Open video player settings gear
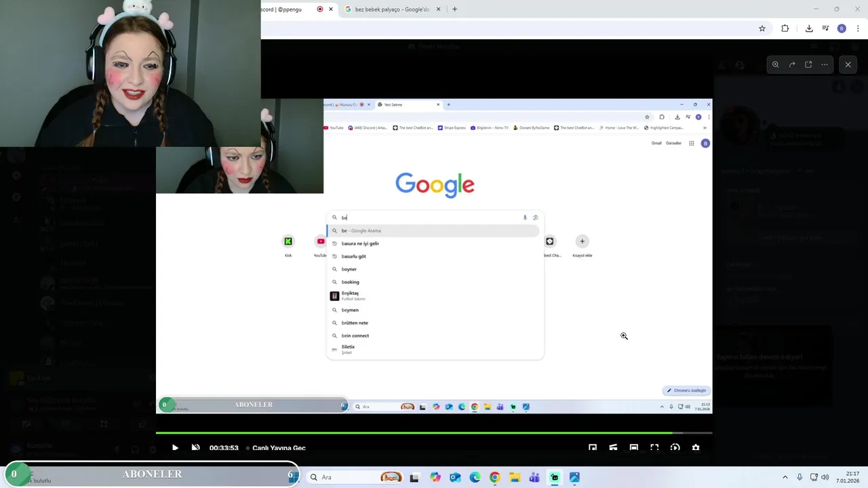Viewport: 868px width, 488px height. point(695,447)
